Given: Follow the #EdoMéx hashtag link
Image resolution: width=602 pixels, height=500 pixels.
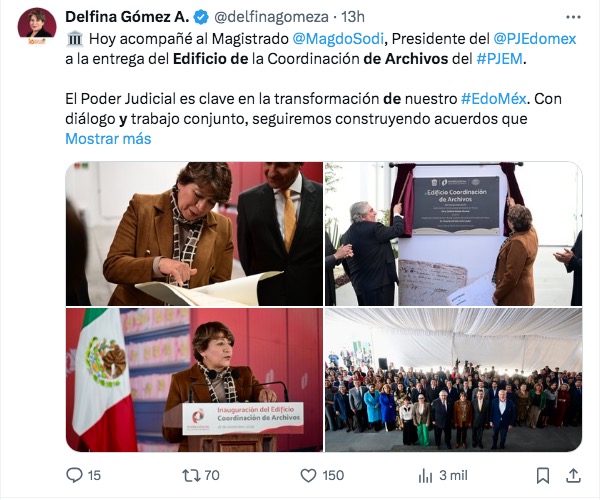Looking at the screenshot, I should (493, 99).
